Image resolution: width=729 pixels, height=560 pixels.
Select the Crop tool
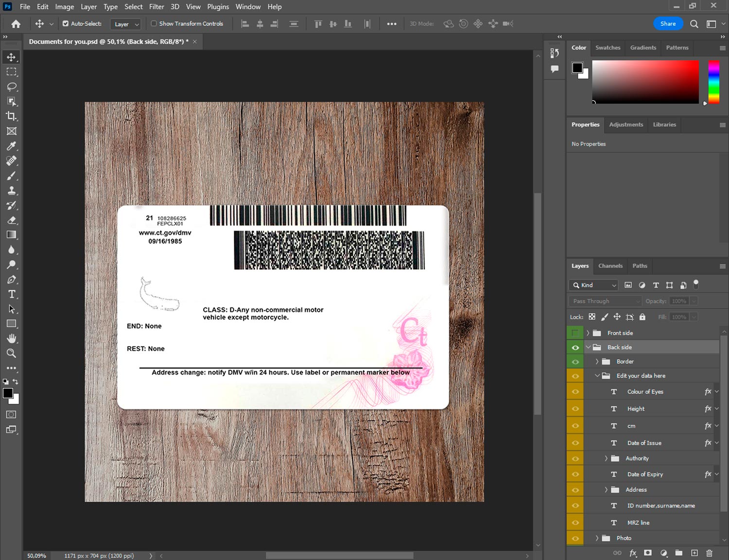pos(12,116)
